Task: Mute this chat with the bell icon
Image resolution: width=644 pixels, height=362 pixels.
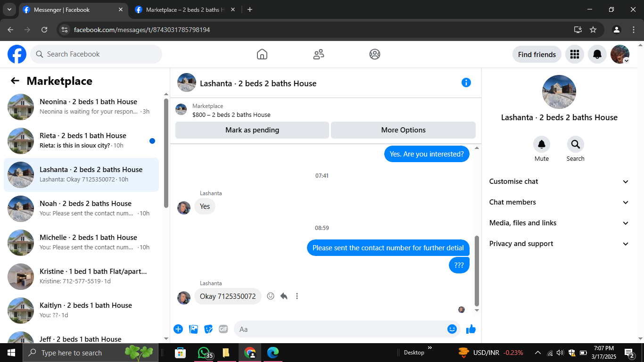Action: (x=542, y=144)
